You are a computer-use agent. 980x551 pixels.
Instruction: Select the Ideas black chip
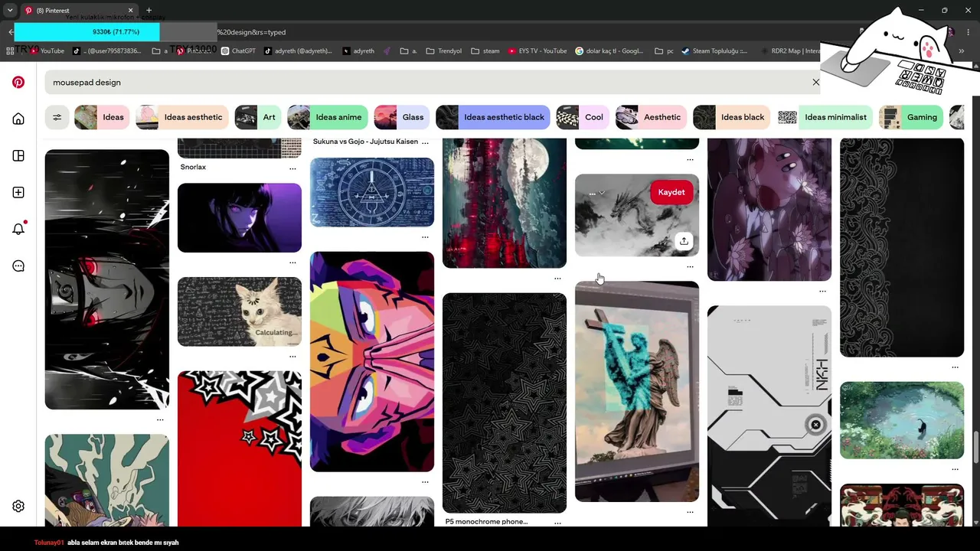pos(731,117)
